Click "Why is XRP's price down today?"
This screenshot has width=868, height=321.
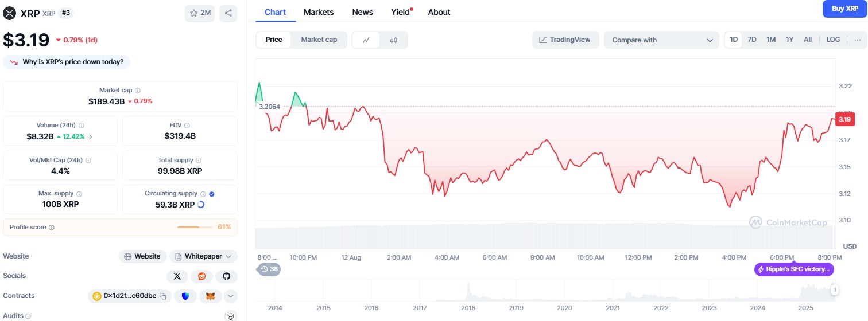67,62
